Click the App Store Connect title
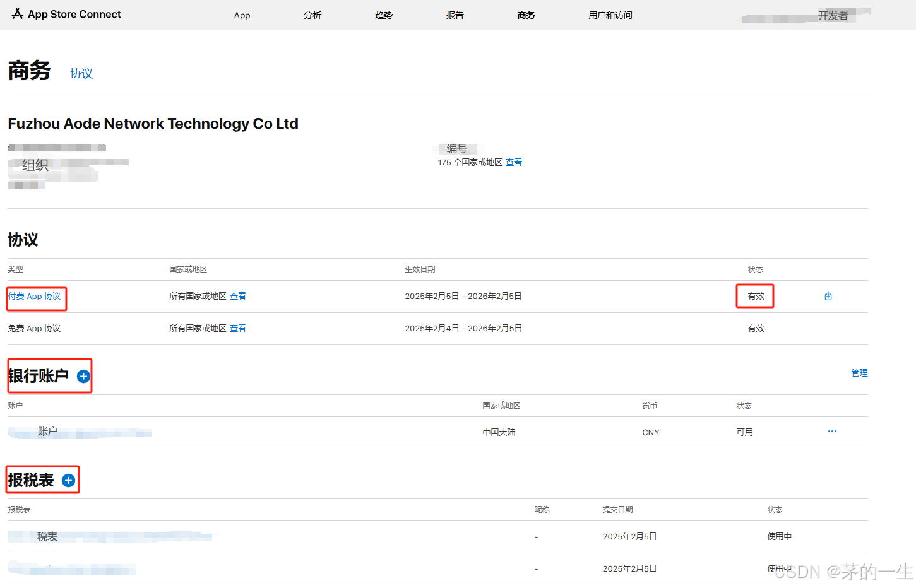The image size is (916, 588). click(x=74, y=14)
